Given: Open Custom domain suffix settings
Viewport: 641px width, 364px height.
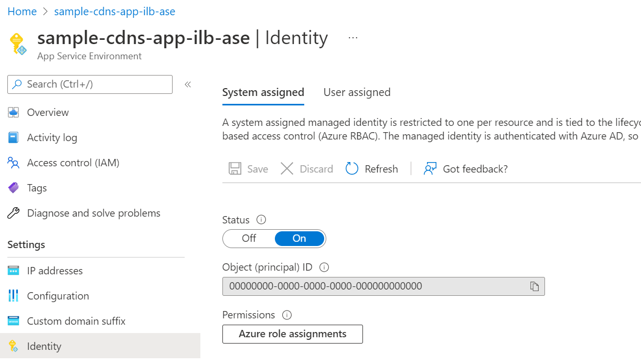Looking at the screenshot, I should tap(76, 321).
